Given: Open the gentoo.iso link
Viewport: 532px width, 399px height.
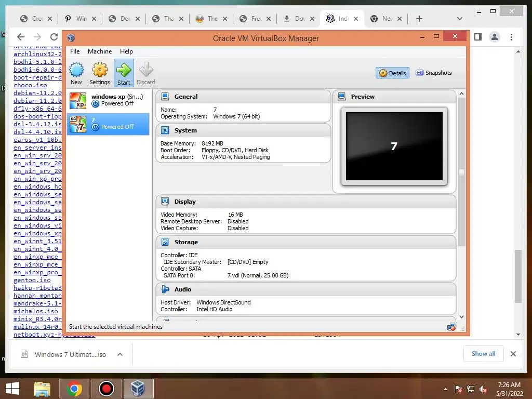Looking at the screenshot, I should (x=32, y=280).
